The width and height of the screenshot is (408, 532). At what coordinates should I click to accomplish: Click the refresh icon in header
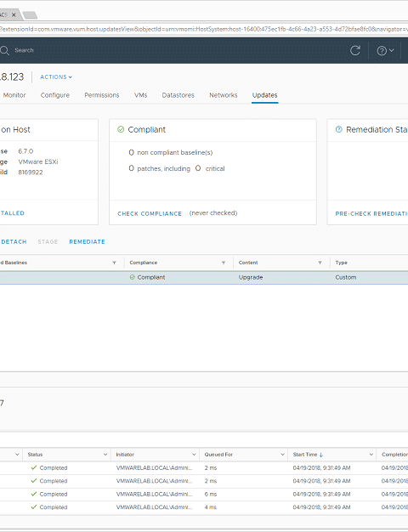tap(355, 50)
